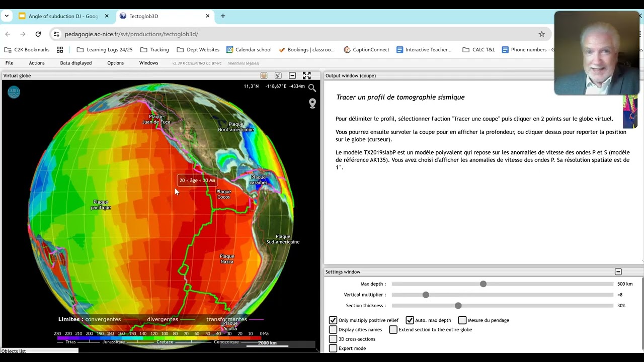Open the Options menu
Viewport: 644px width, 362px height.
click(x=115, y=63)
